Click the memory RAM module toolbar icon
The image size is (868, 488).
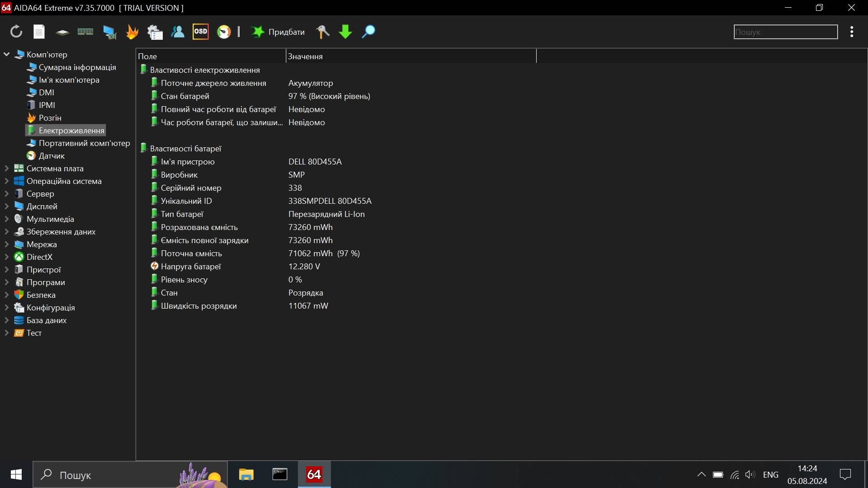pos(85,32)
